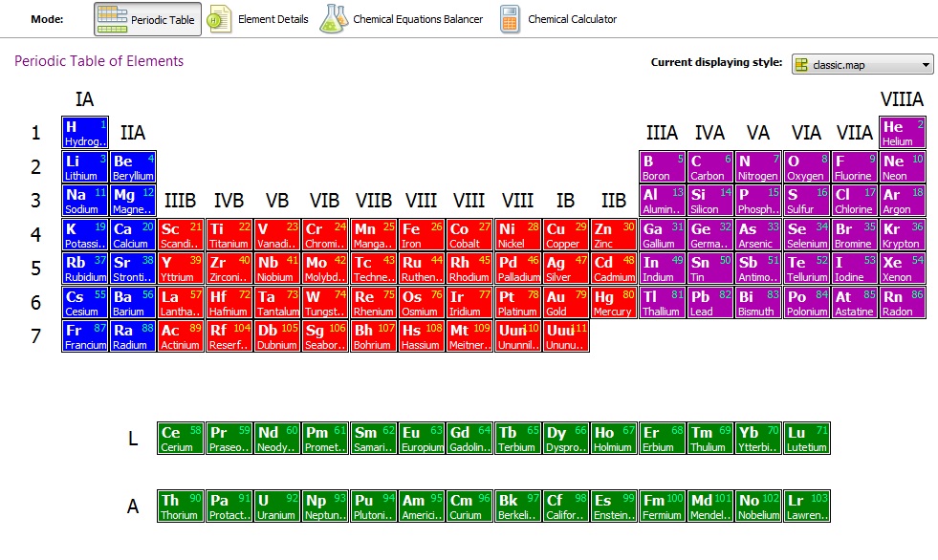Pick the Iron element tile
Image resolution: width=938 pixels, height=560 pixels.
422,236
